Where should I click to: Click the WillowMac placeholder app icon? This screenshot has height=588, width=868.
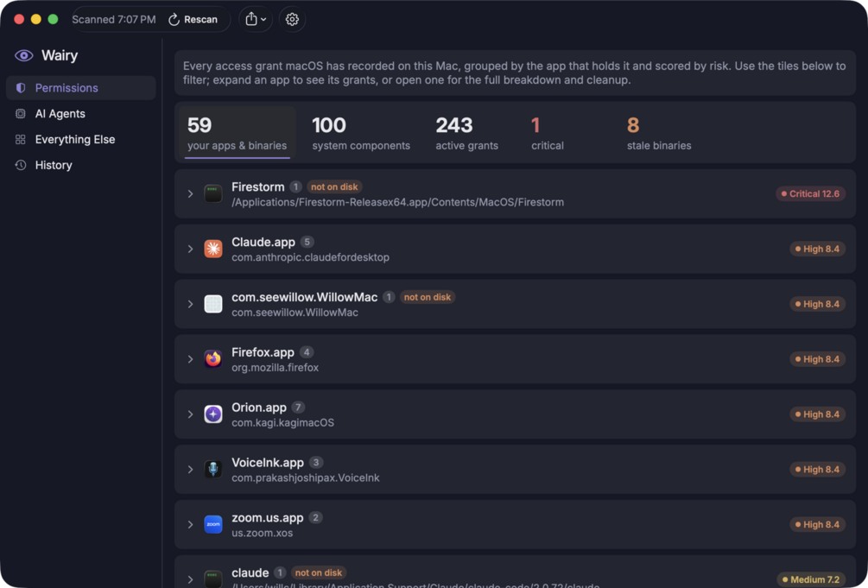[x=213, y=304]
